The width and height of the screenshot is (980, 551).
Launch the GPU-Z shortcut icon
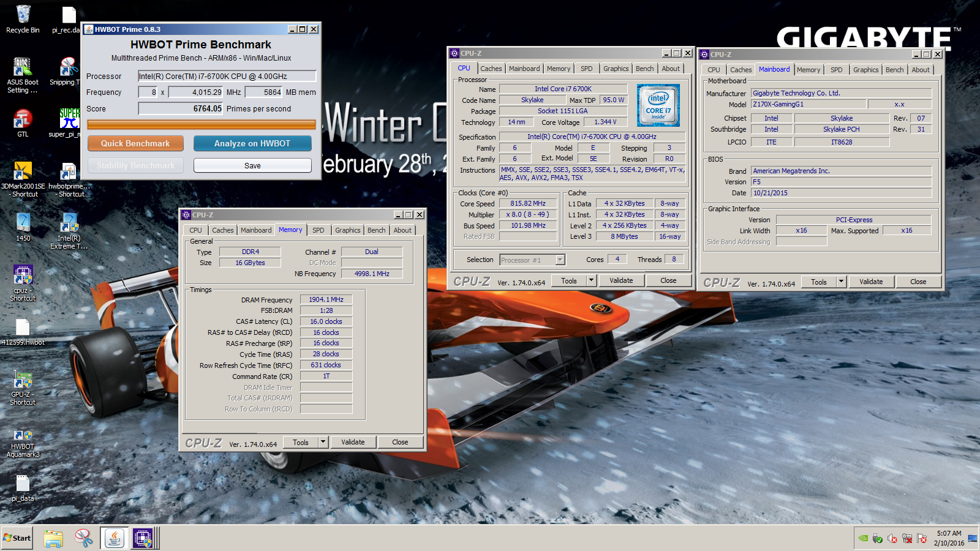pyautogui.click(x=23, y=388)
